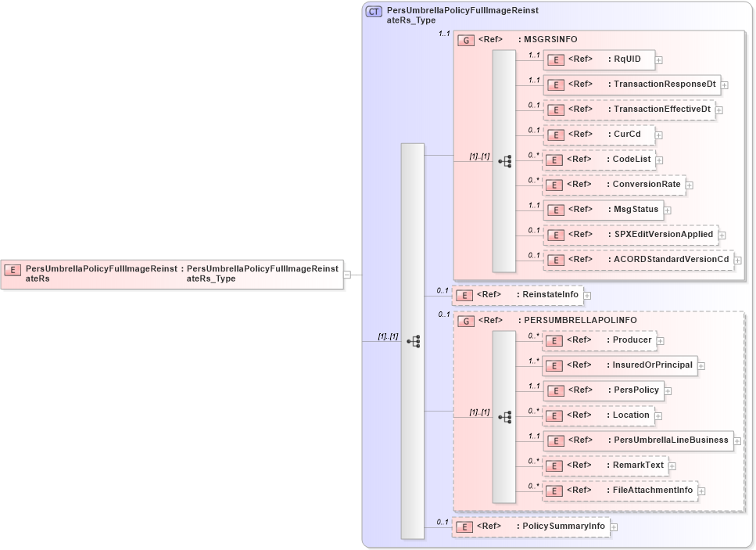756x550 pixels.
Task: Click the E icon on the Producer element
Action: click(554, 340)
